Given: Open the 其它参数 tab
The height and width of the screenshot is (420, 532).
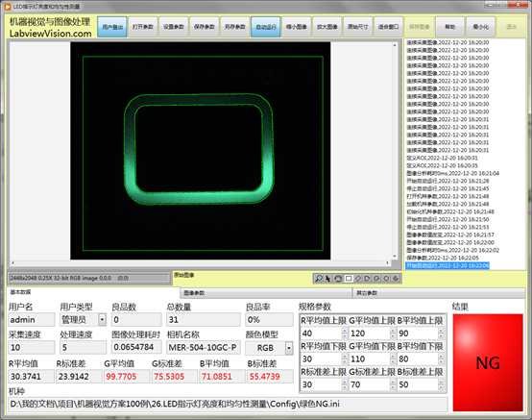Looking at the screenshot, I should tap(439, 293).
